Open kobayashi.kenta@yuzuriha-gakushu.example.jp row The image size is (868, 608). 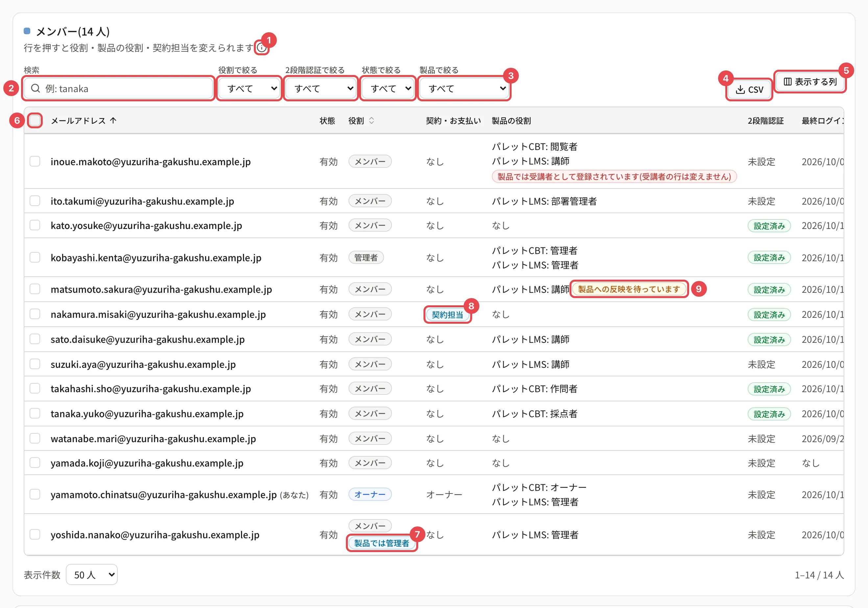click(x=434, y=258)
